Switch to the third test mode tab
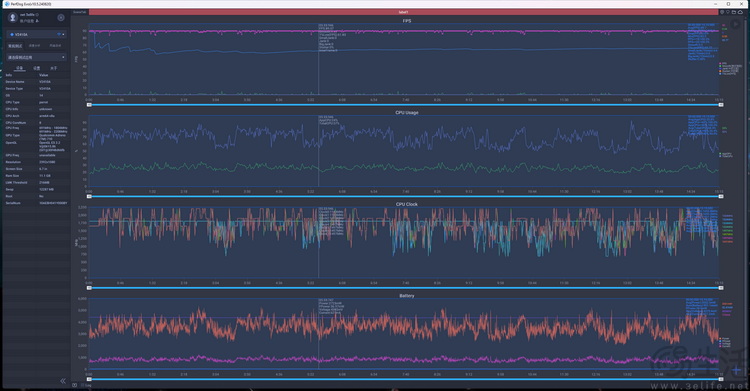This screenshot has height=391, width=750. point(55,46)
